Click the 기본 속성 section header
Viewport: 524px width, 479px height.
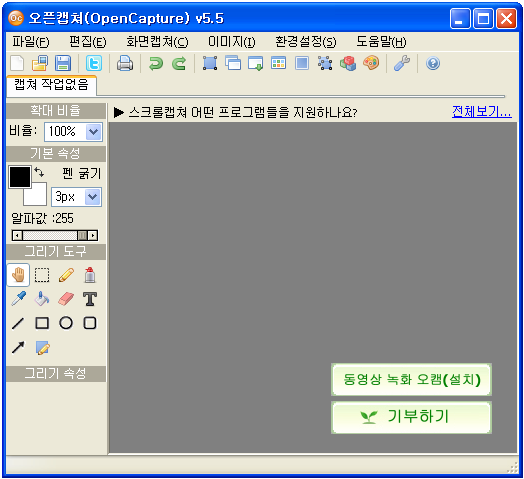(x=56, y=154)
